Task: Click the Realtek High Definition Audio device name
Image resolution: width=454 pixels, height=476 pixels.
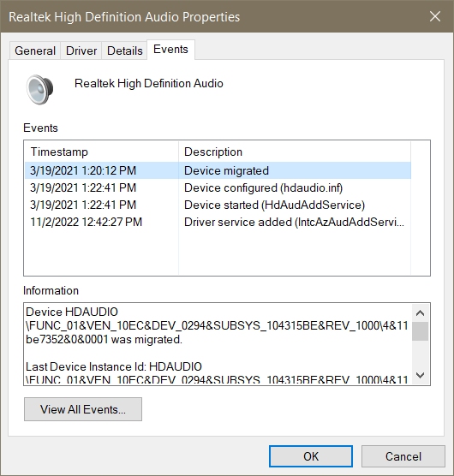Action: [x=149, y=83]
